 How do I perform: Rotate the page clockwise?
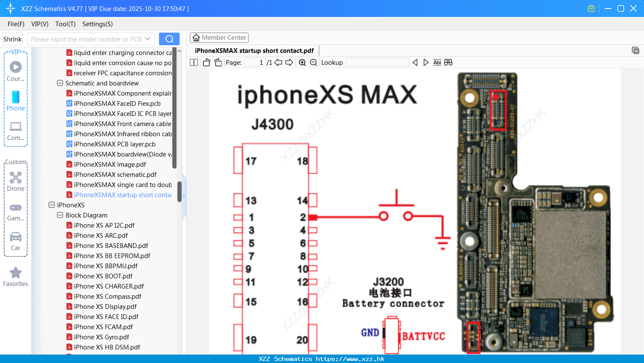[218, 62]
